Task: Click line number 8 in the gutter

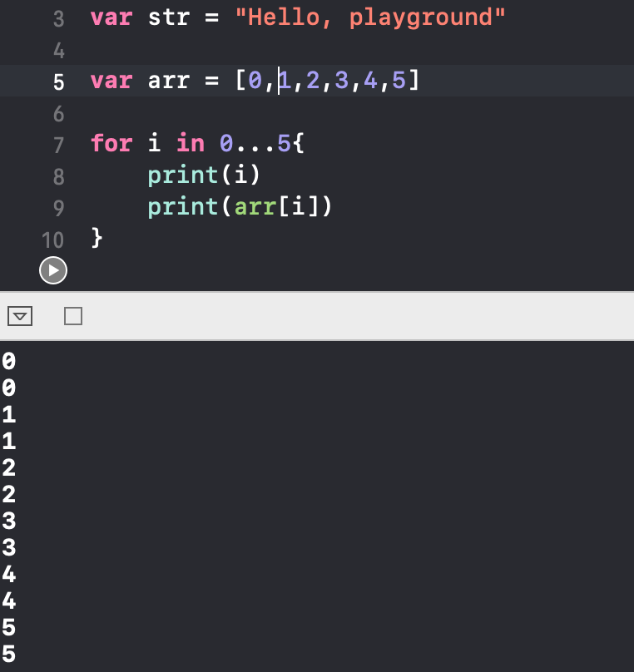Action: click(x=59, y=177)
